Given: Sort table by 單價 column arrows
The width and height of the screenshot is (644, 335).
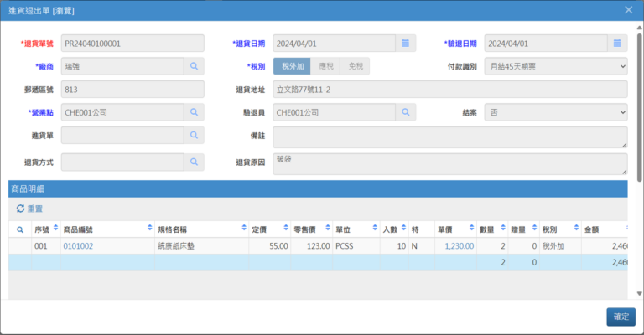Looking at the screenshot, I should tap(471, 228).
